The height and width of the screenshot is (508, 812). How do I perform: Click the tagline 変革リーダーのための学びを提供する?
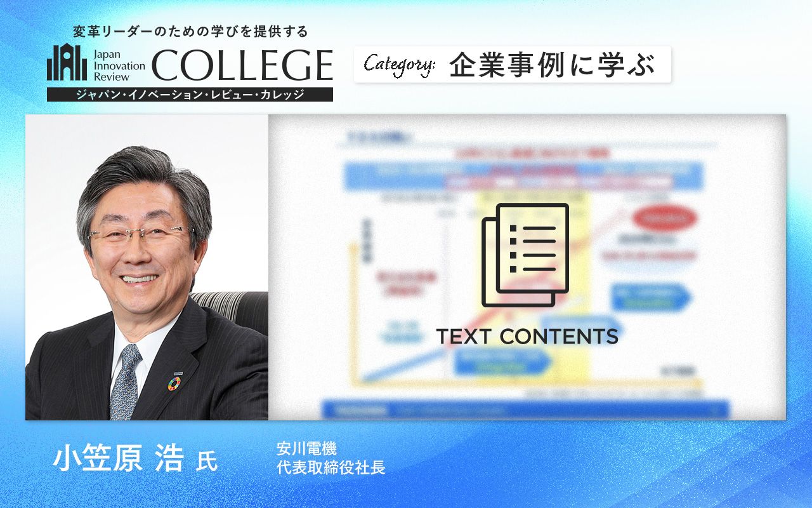tap(190, 31)
